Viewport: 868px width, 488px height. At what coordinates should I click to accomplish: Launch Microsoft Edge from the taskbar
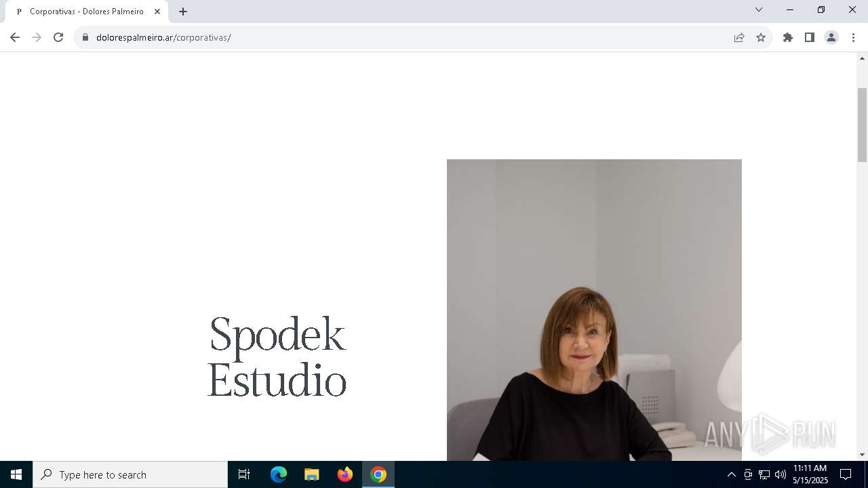(279, 474)
